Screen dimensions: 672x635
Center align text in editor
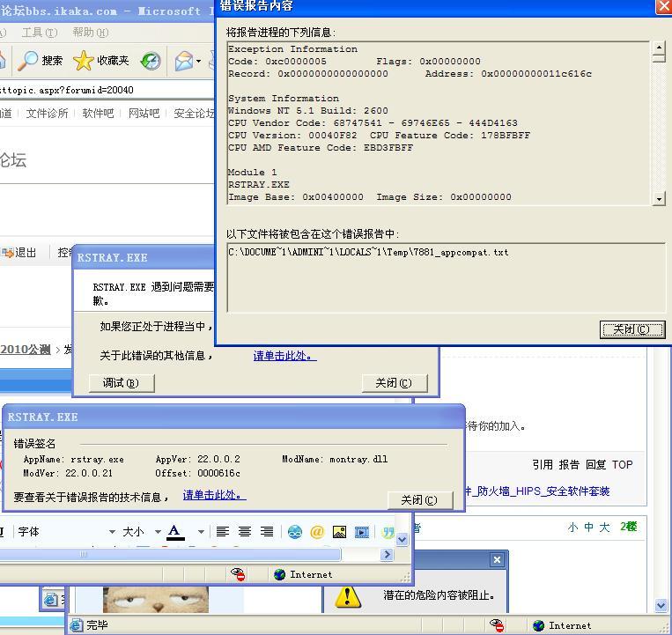point(245,532)
